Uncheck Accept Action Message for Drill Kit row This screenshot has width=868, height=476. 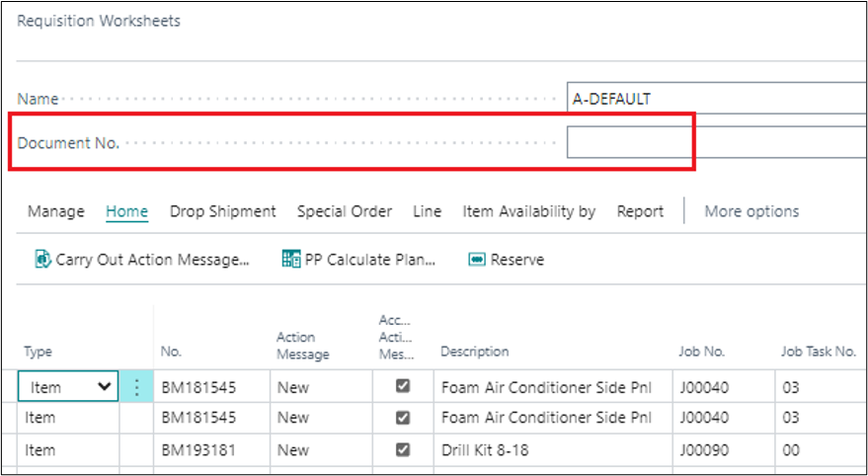[402, 449]
